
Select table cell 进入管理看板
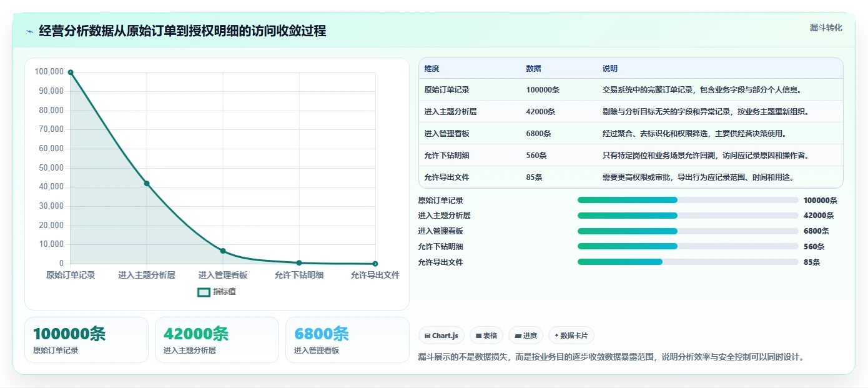coord(446,134)
